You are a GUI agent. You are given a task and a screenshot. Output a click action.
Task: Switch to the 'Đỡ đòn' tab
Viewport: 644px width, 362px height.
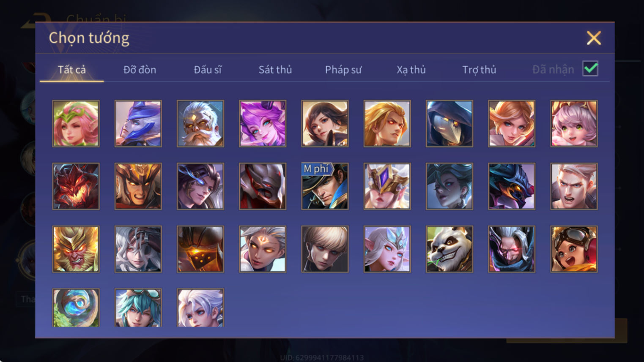(140, 70)
